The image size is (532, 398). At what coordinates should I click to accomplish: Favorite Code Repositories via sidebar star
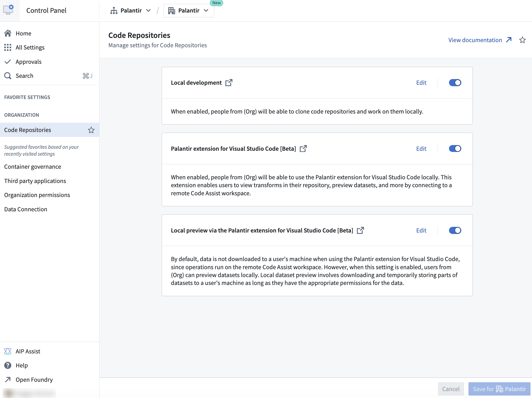91,130
